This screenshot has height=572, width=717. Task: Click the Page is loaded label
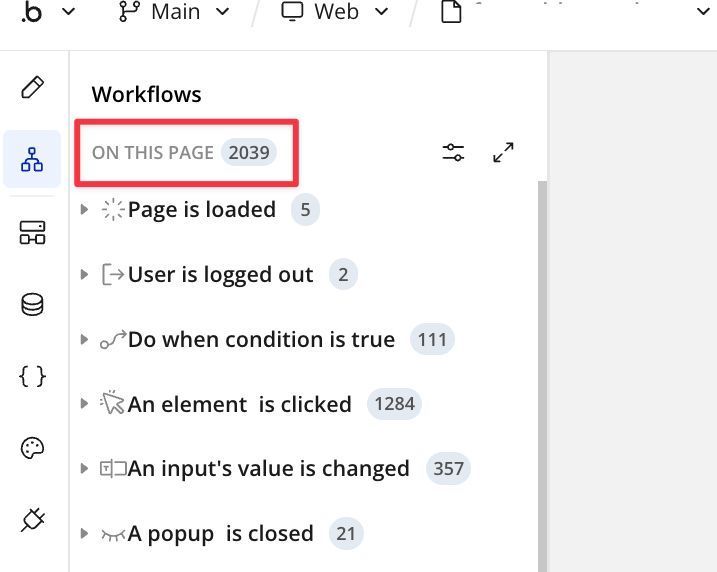pyautogui.click(x=202, y=210)
